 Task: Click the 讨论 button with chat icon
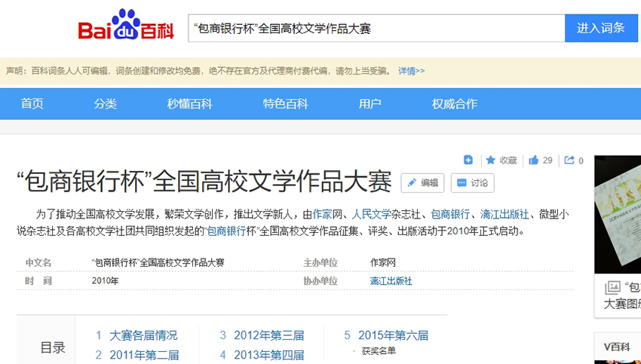click(x=473, y=183)
